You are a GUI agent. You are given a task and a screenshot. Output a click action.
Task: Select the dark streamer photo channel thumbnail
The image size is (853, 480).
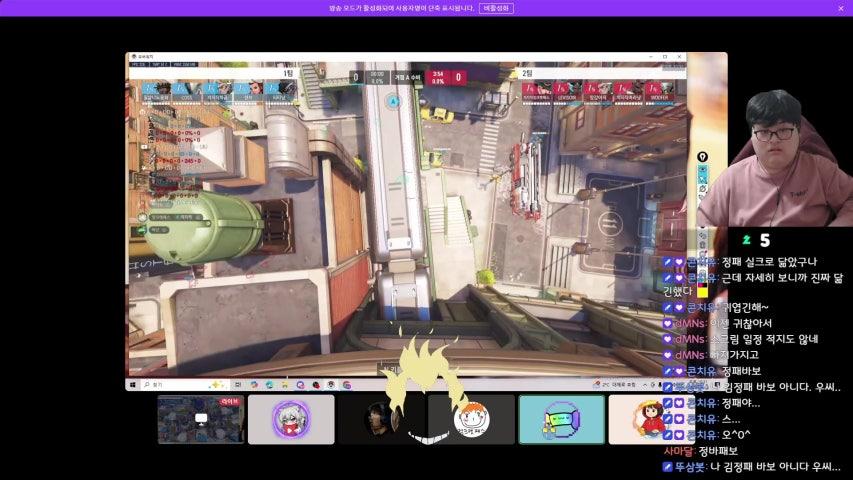click(x=381, y=419)
